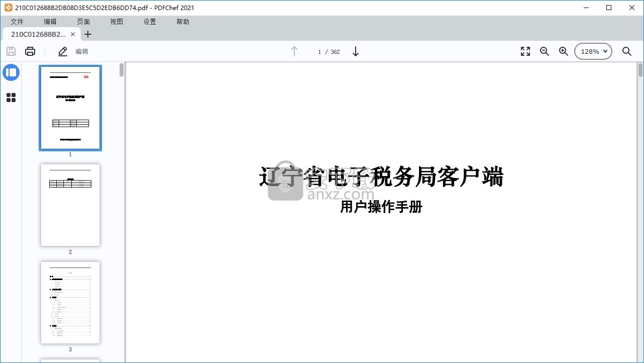The width and height of the screenshot is (644, 363).
Task: Enter full screen mode
Action: (x=525, y=51)
